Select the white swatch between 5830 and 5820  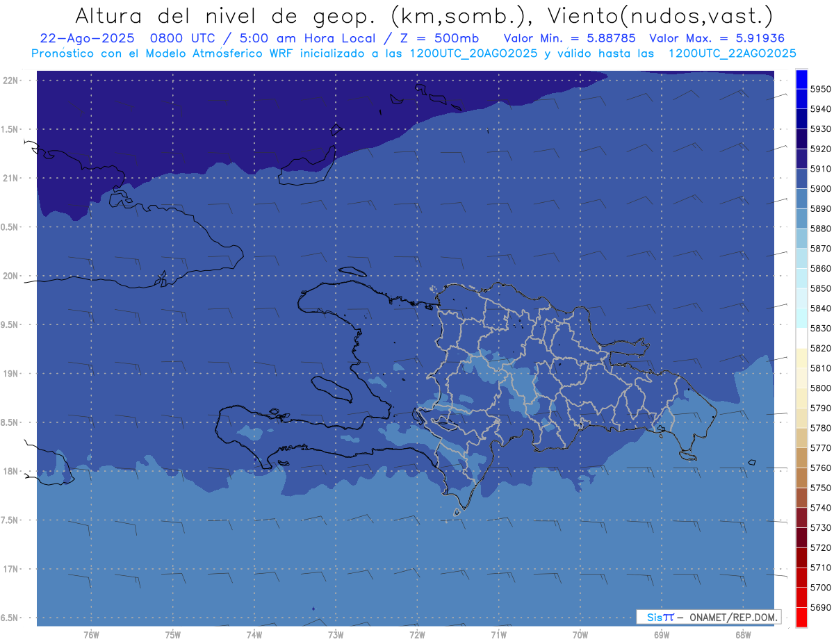point(801,338)
